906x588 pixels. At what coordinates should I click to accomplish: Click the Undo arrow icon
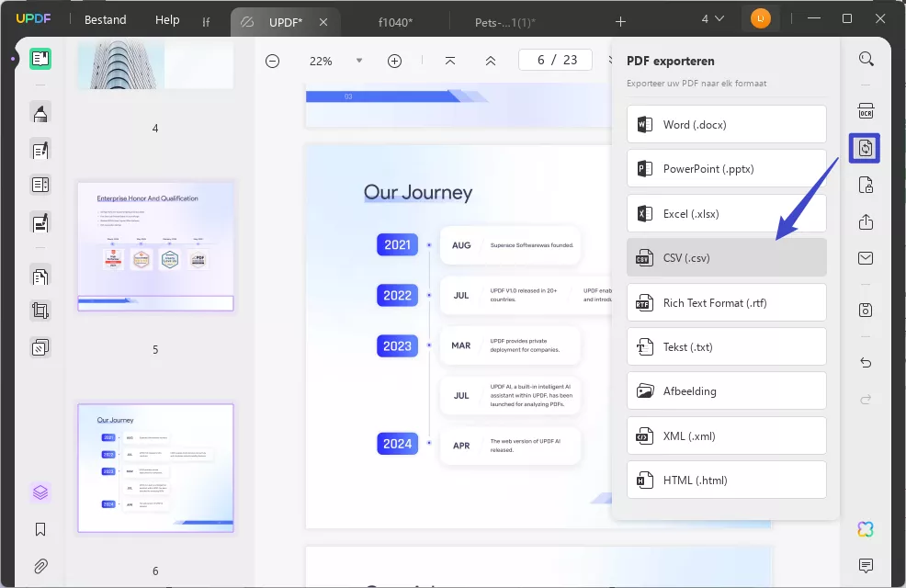tap(866, 363)
